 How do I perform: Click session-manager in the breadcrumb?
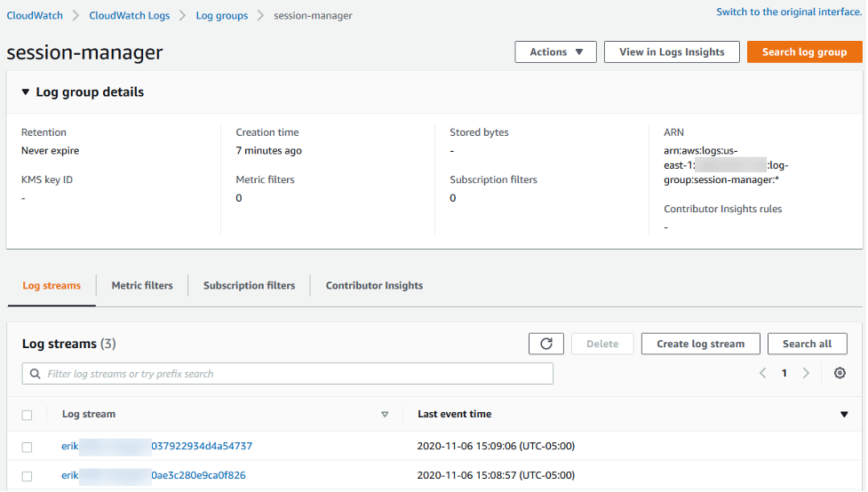pyautogui.click(x=313, y=15)
